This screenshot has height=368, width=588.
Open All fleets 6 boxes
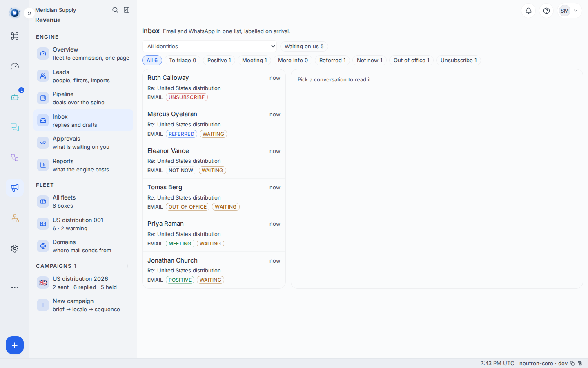point(83,202)
